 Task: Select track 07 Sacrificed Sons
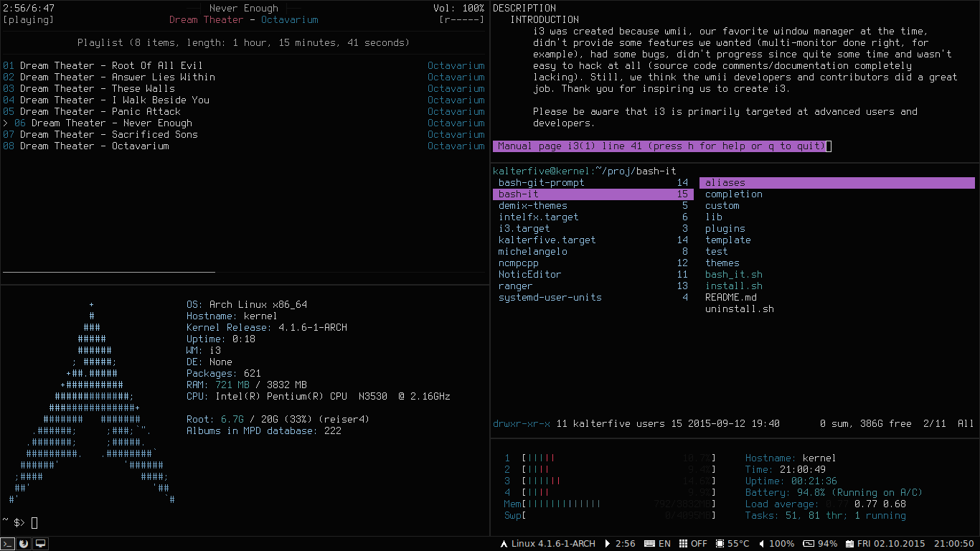point(244,134)
